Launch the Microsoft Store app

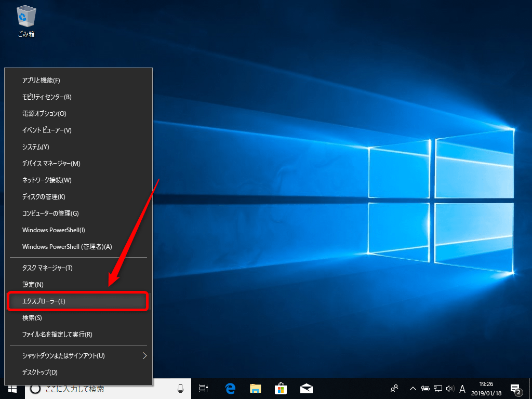point(281,388)
